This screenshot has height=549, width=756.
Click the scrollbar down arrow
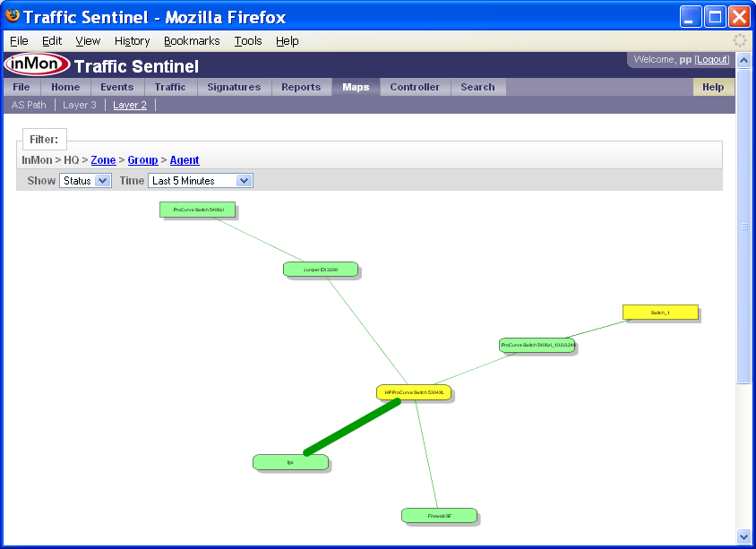(743, 536)
